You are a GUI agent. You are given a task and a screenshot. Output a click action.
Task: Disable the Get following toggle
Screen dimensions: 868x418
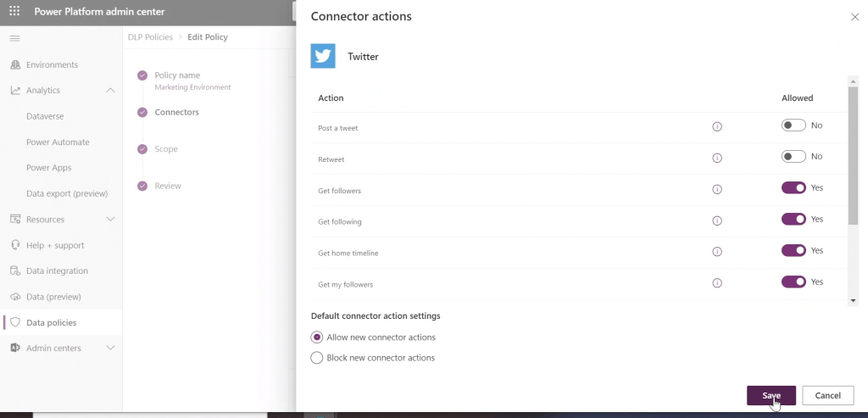coord(793,219)
